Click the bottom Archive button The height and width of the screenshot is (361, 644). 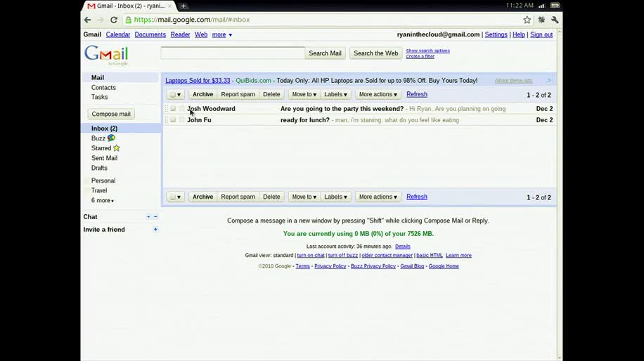(203, 197)
